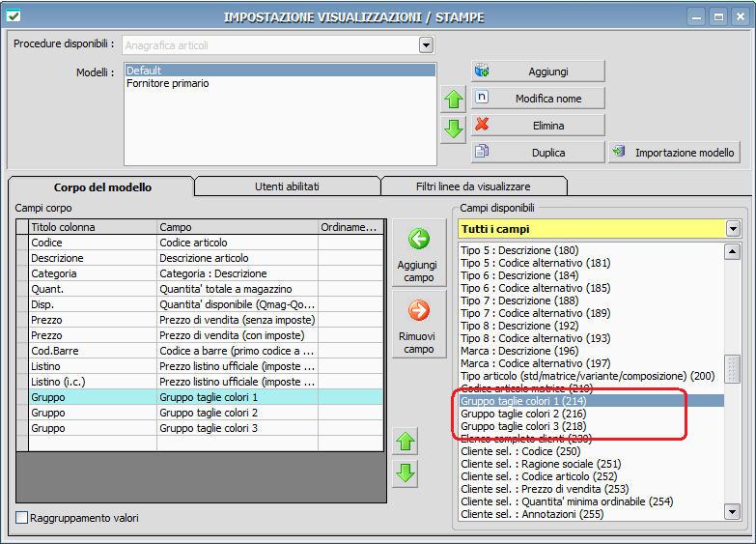Move model down with green arrow beside Modelli list

point(453,129)
